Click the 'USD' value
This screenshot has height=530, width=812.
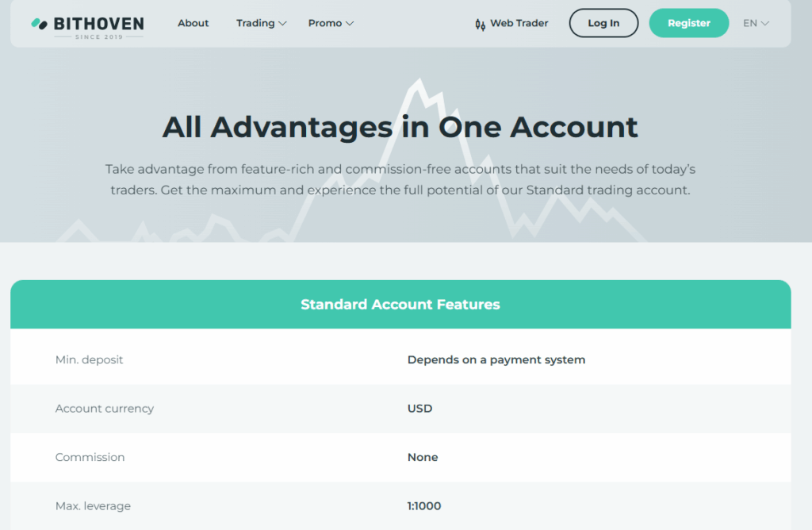(419, 409)
